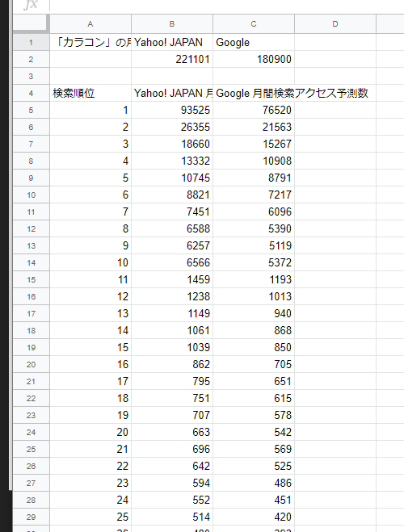Select cell with value 795

coord(172,381)
